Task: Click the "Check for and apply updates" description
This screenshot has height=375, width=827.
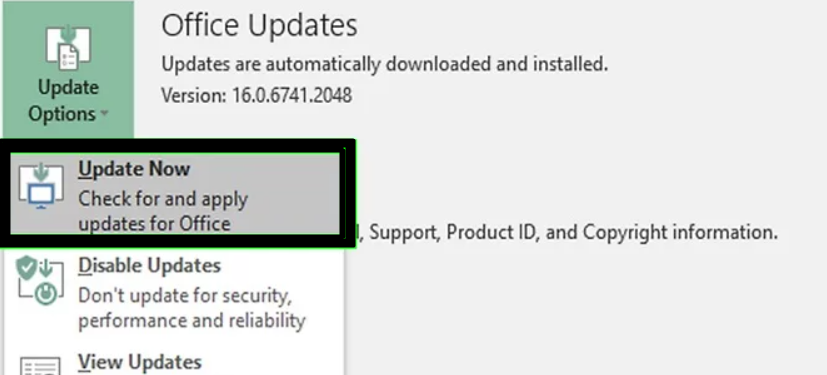Action: click(x=163, y=211)
